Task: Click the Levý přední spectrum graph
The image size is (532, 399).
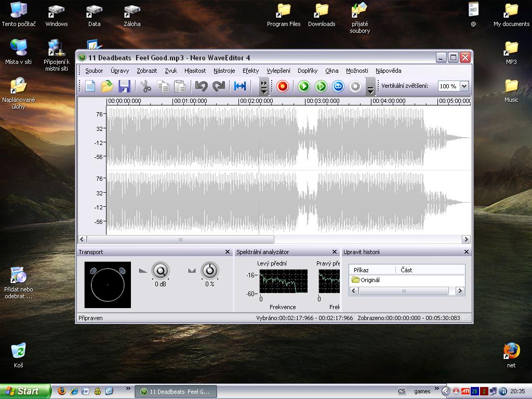Action: (x=283, y=281)
